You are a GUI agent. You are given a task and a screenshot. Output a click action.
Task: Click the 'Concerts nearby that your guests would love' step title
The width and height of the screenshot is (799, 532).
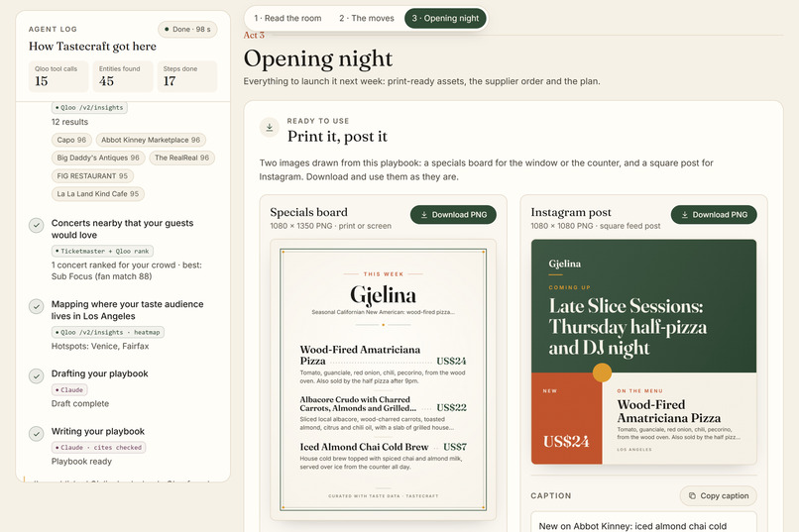tap(122, 229)
